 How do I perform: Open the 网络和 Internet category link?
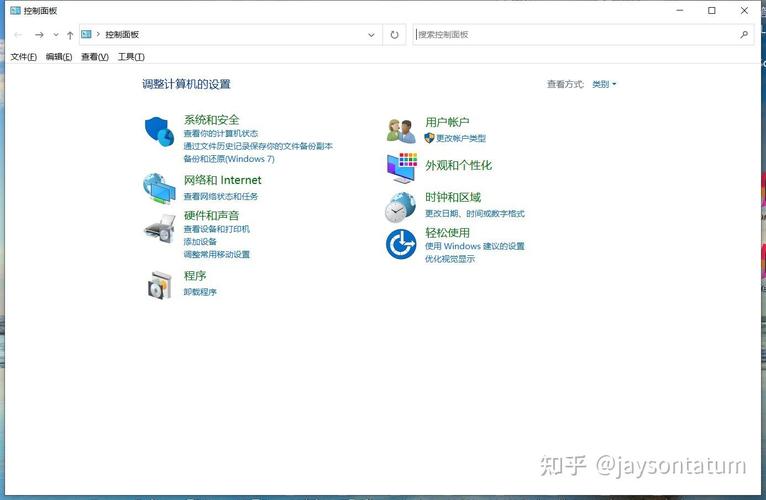click(x=222, y=180)
